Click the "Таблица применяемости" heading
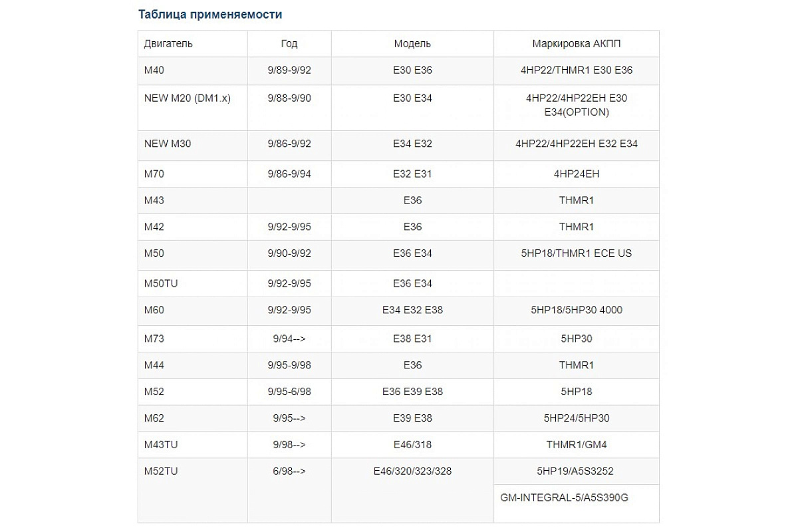Screen dimensions: 798x532 point(209,14)
